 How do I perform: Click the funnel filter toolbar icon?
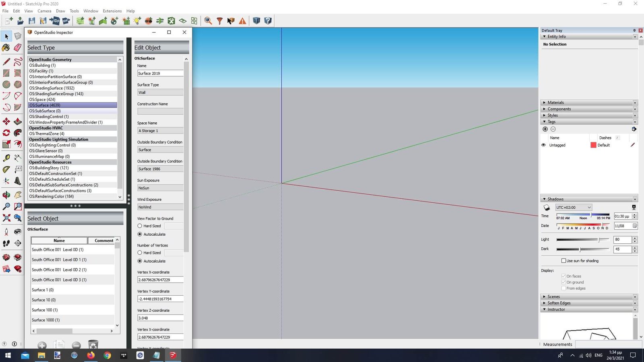pos(219,21)
